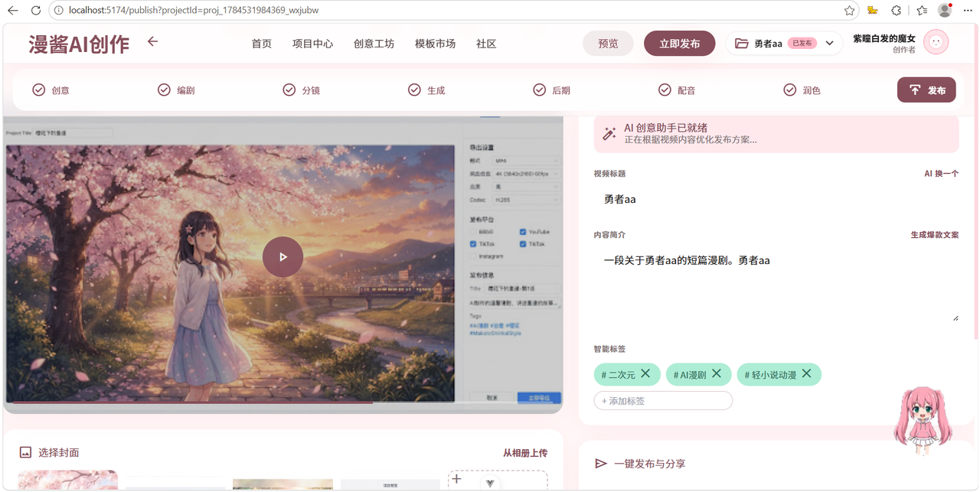980x492 pixels.
Task: Open 项目中心 in the navigation
Action: point(312,44)
